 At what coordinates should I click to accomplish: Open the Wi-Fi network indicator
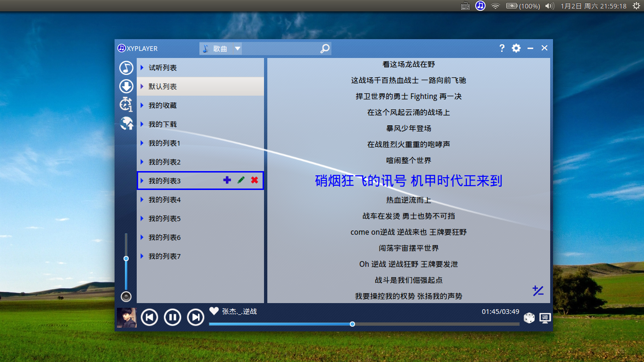(495, 6)
